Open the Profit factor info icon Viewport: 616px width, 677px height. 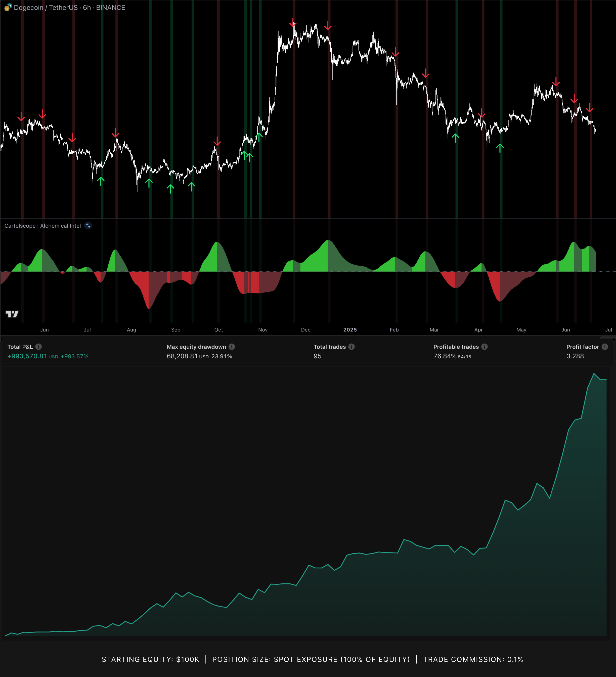605,347
